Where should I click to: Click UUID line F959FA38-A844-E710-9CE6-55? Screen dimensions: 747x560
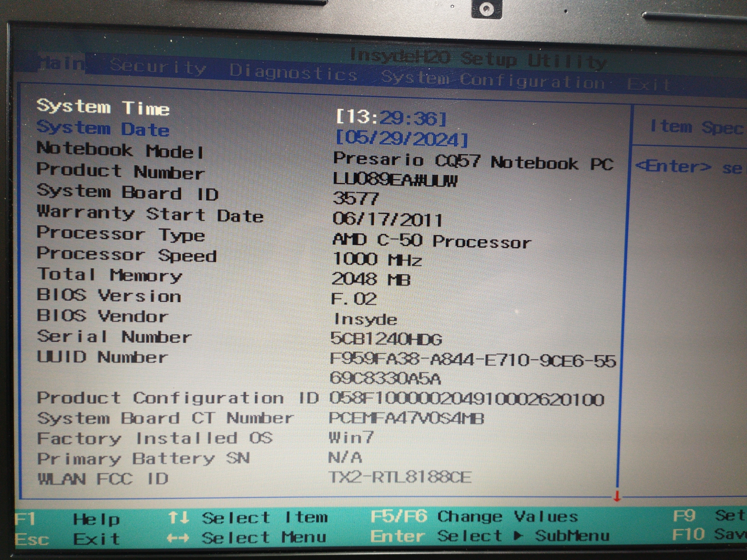tap(473, 360)
